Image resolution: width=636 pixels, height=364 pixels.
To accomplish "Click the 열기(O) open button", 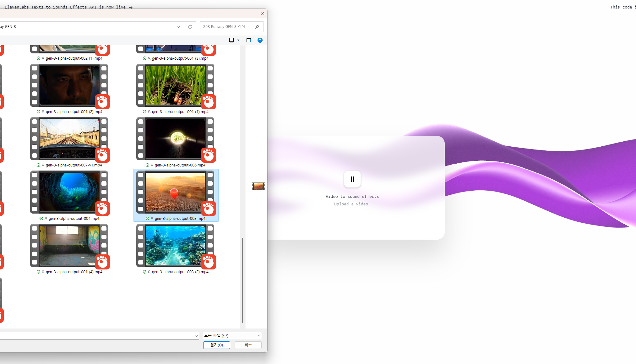I will tap(216, 345).
